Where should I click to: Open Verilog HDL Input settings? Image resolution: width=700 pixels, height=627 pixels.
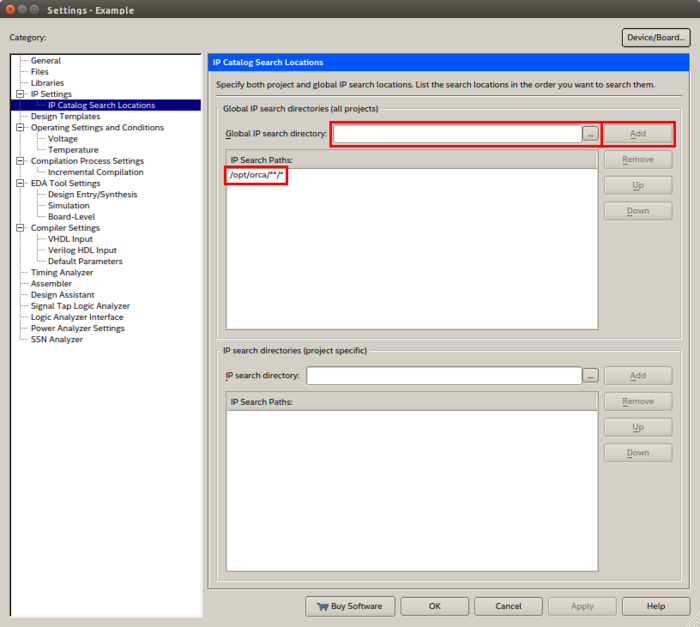pyautogui.click(x=82, y=250)
